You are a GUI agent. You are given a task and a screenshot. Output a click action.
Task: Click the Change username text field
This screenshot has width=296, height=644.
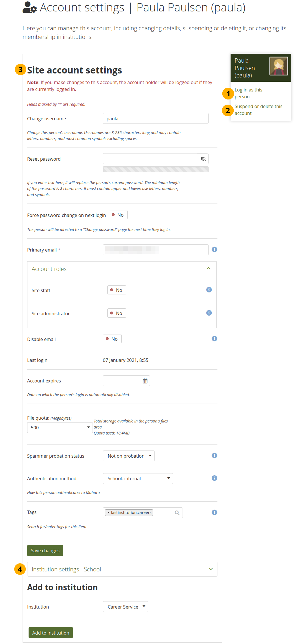tap(155, 119)
